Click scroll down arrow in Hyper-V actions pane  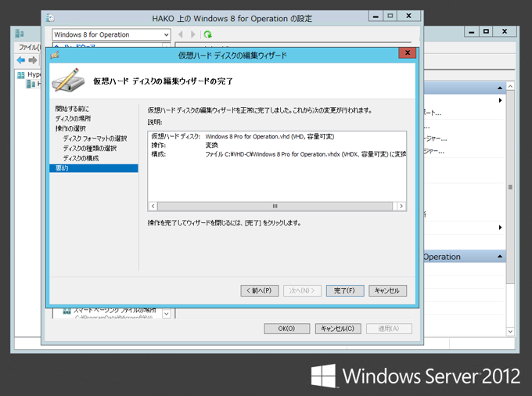tap(510, 331)
